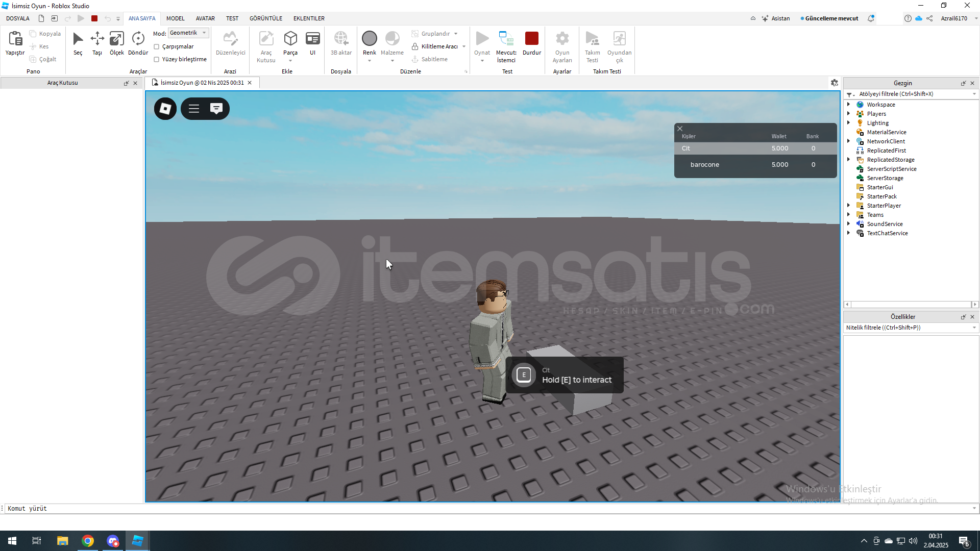
Task: Open the help question mark icon
Action: click(908, 18)
